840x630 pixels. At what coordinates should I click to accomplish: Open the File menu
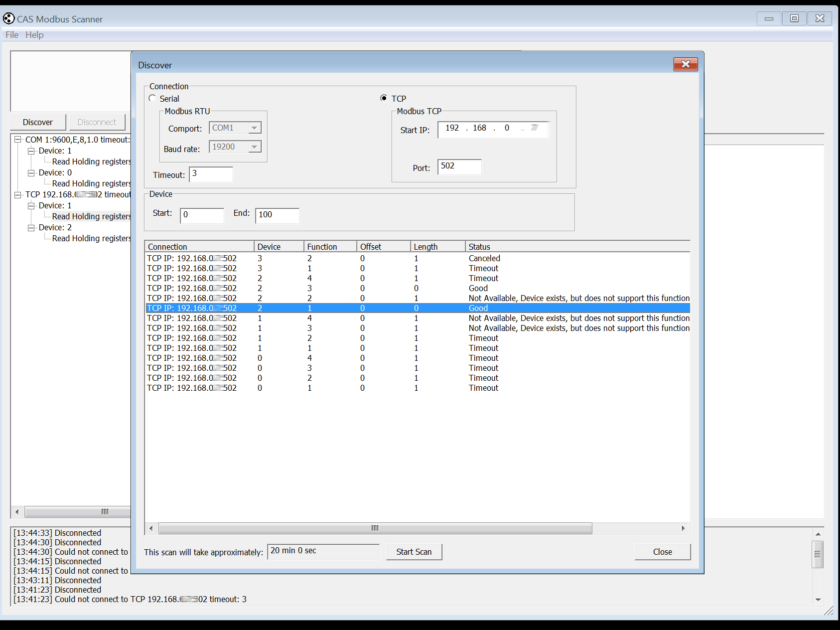point(11,35)
